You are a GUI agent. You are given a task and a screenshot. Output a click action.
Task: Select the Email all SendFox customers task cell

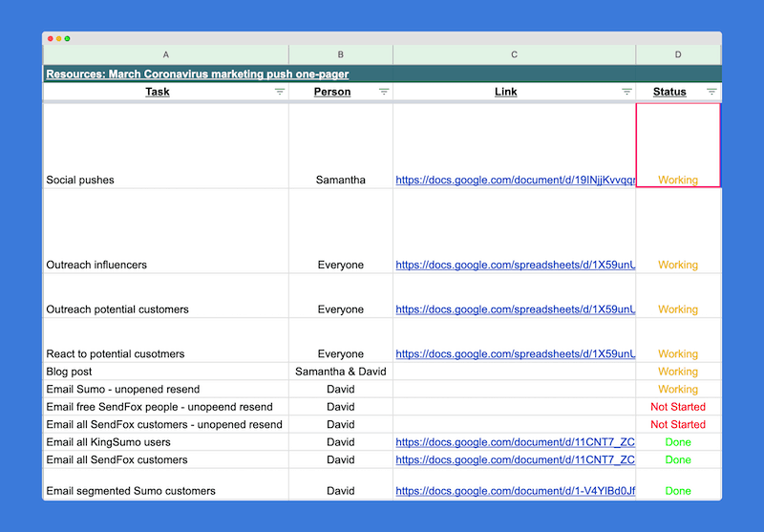coord(165,459)
